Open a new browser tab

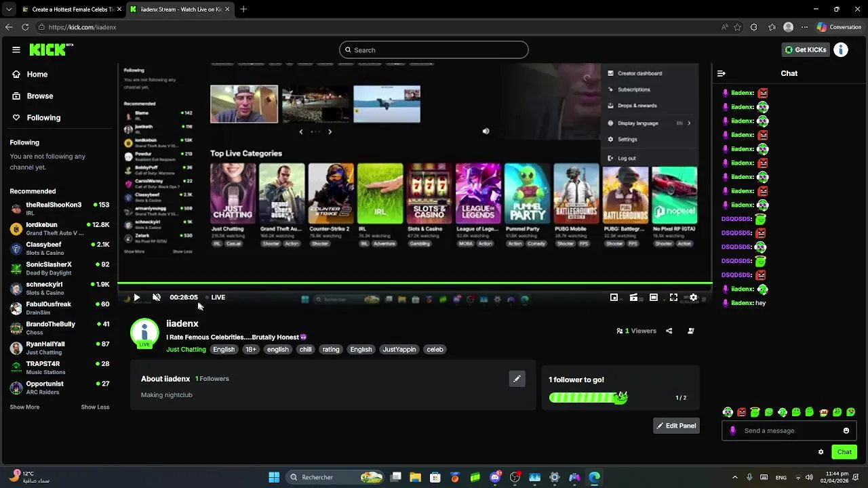click(x=243, y=9)
